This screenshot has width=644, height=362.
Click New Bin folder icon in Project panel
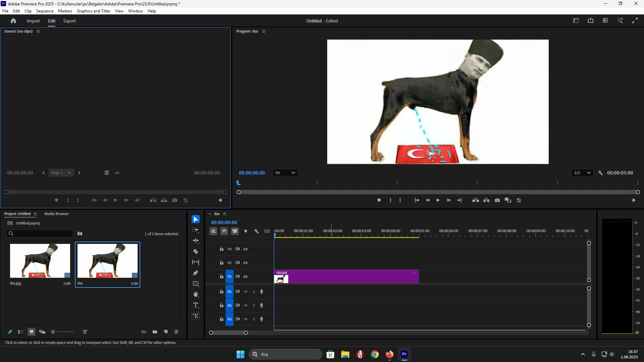coord(155,332)
